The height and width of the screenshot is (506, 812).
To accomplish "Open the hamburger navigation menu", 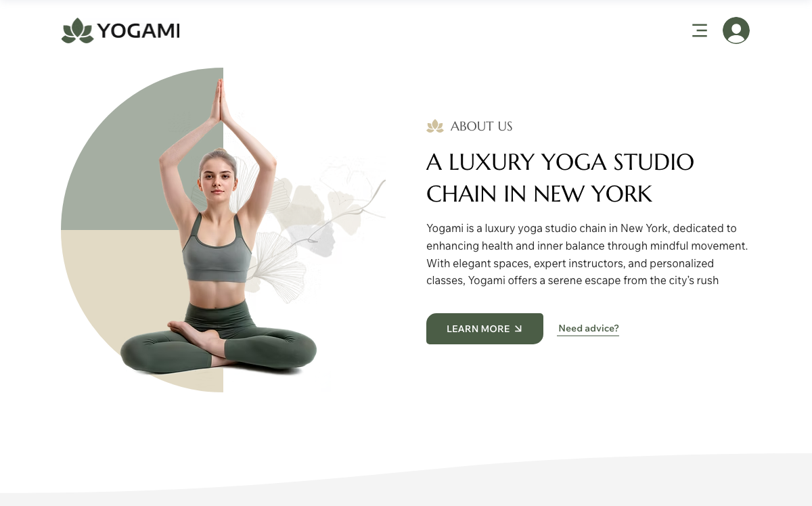I will tap(700, 30).
